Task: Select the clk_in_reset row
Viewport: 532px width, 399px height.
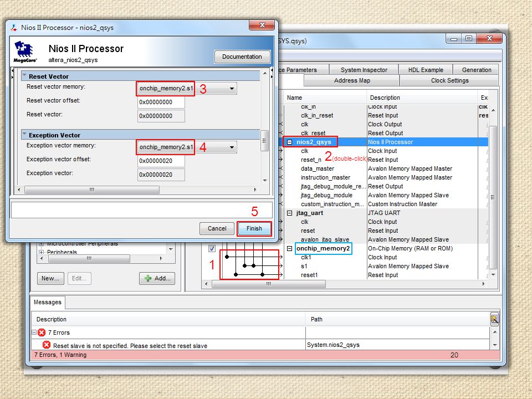Action: click(386, 116)
